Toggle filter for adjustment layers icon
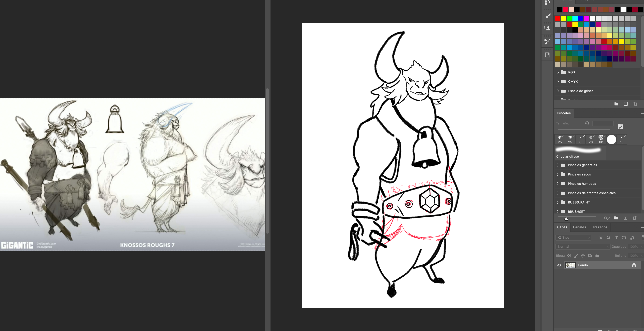 [x=609, y=238]
